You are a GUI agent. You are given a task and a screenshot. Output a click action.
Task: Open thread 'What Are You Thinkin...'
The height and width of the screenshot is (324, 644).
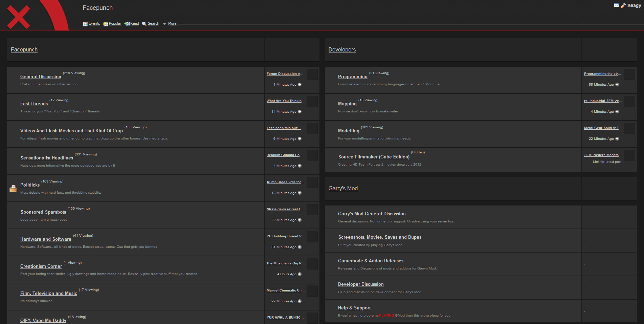[286, 101]
